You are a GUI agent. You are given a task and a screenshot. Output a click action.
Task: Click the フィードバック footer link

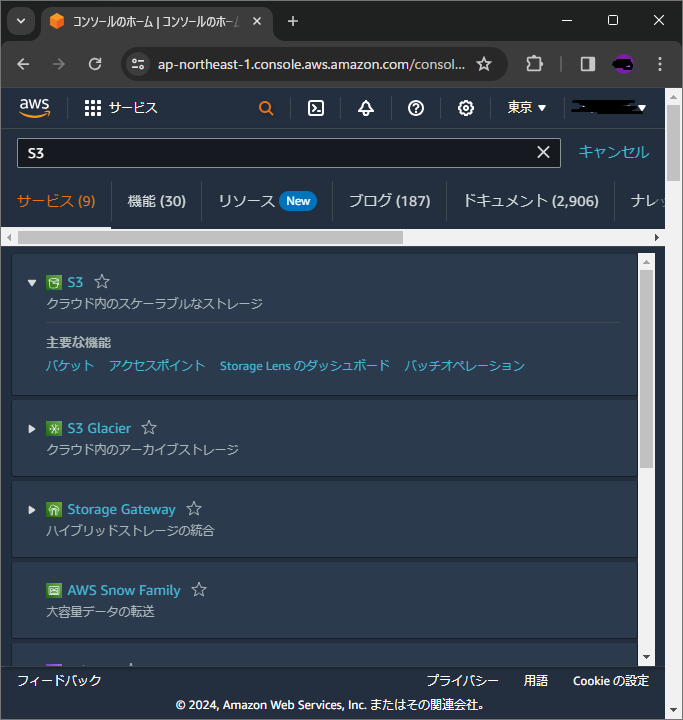coord(59,681)
